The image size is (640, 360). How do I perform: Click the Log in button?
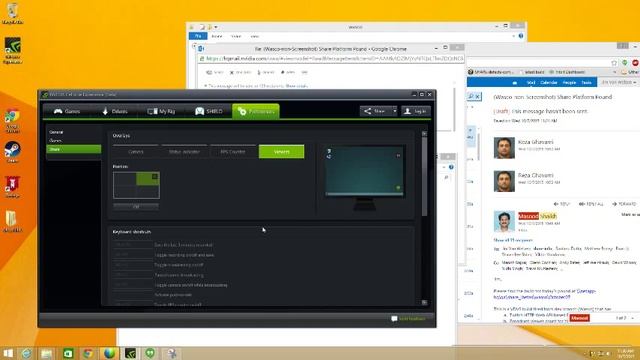point(416,111)
